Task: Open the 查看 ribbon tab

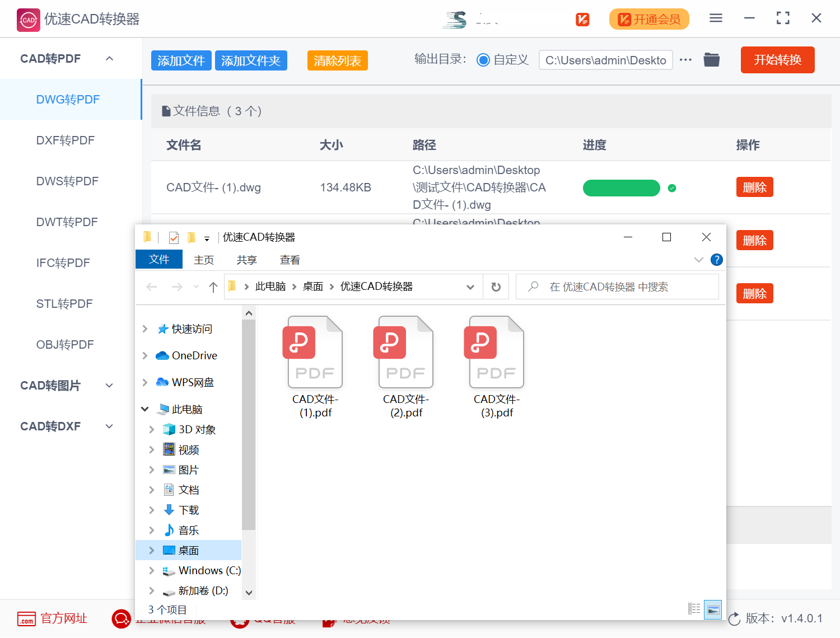Action: pyautogui.click(x=290, y=260)
